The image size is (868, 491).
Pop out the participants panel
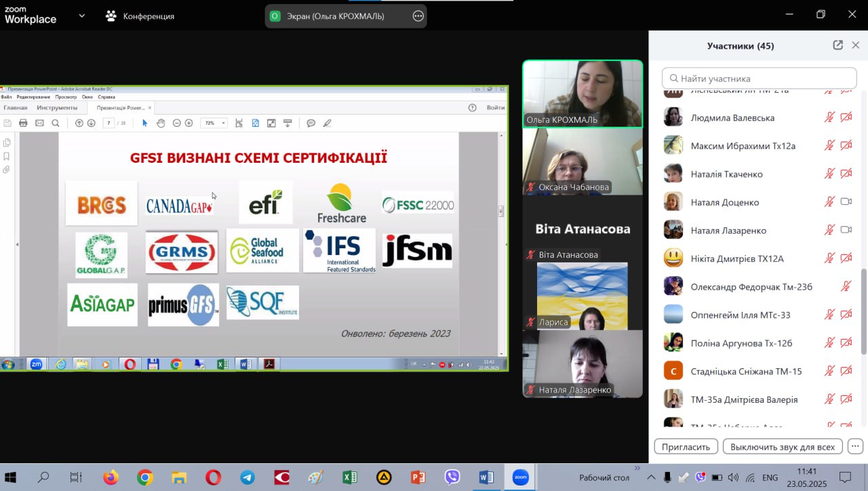point(838,45)
